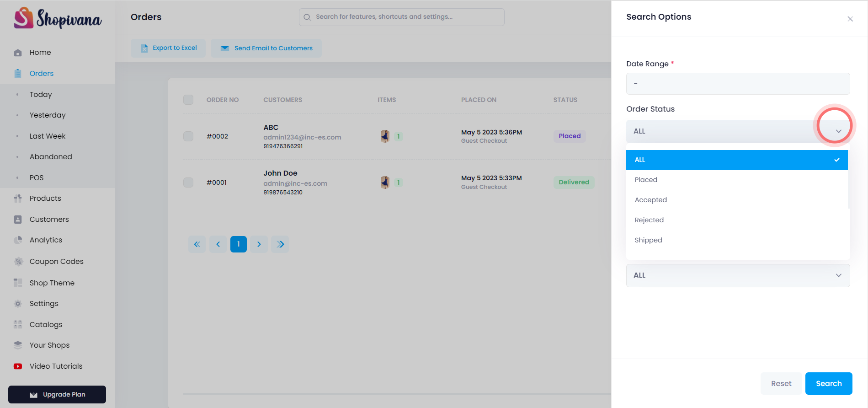Click the Catalogs grid icon
Screen dimensions: 868x408
coord(18,324)
